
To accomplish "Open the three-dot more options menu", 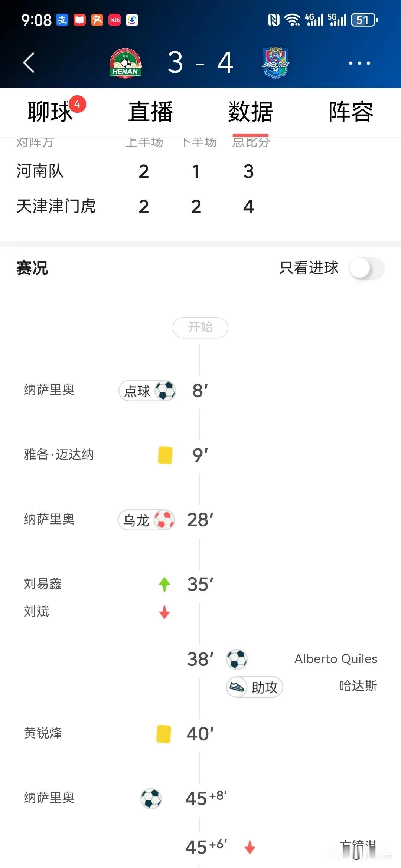I will point(359,63).
